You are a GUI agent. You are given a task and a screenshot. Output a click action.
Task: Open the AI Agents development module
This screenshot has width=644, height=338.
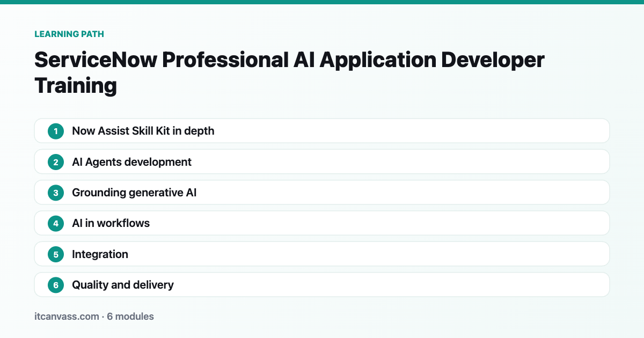click(x=322, y=162)
